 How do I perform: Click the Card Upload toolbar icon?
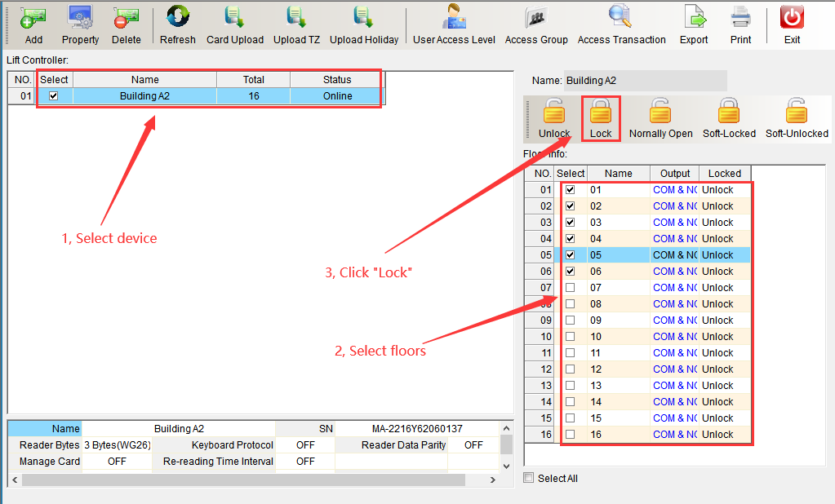click(235, 18)
